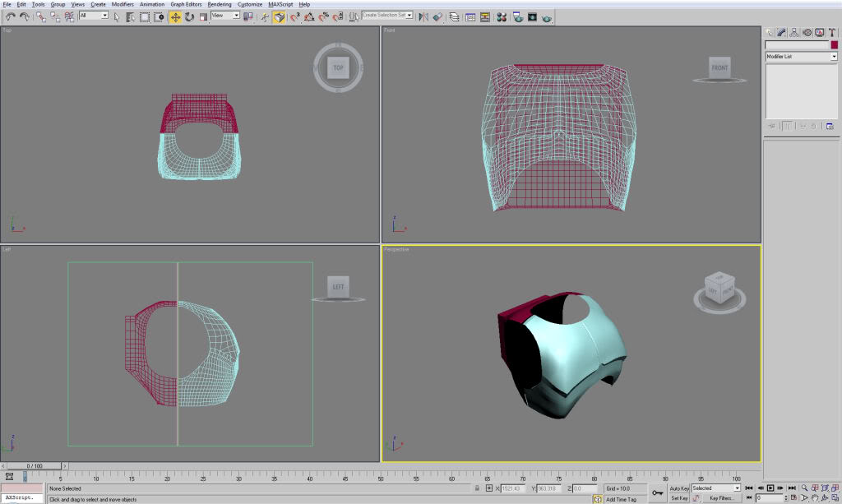The width and height of the screenshot is (842, 504).
Task: Open the Rendering menu
Action: (219, 4)
